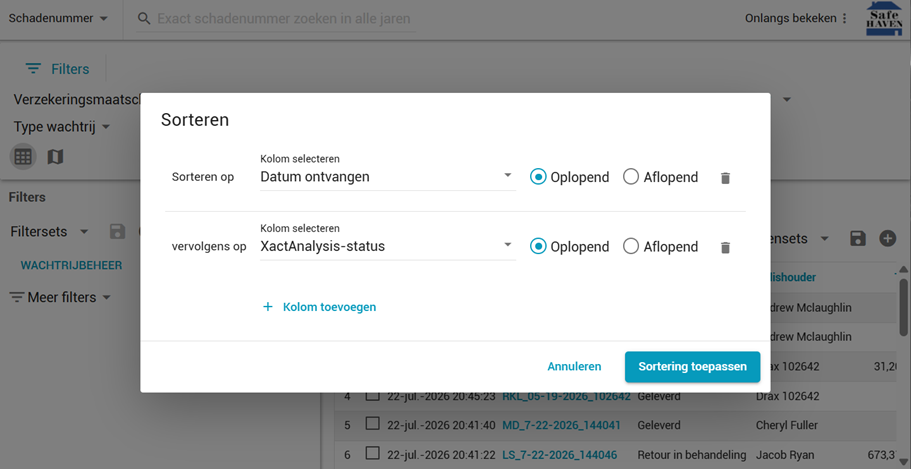The width and height of the screenshot is (911, 469).
Task: Save column set disk icon on the right
Action: (858, 238)
